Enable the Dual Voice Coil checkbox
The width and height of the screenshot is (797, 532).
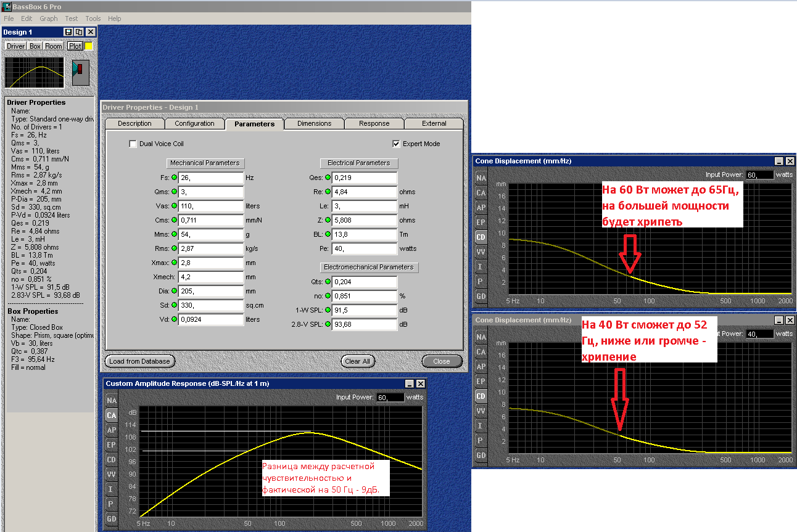[x=133, y=144]
